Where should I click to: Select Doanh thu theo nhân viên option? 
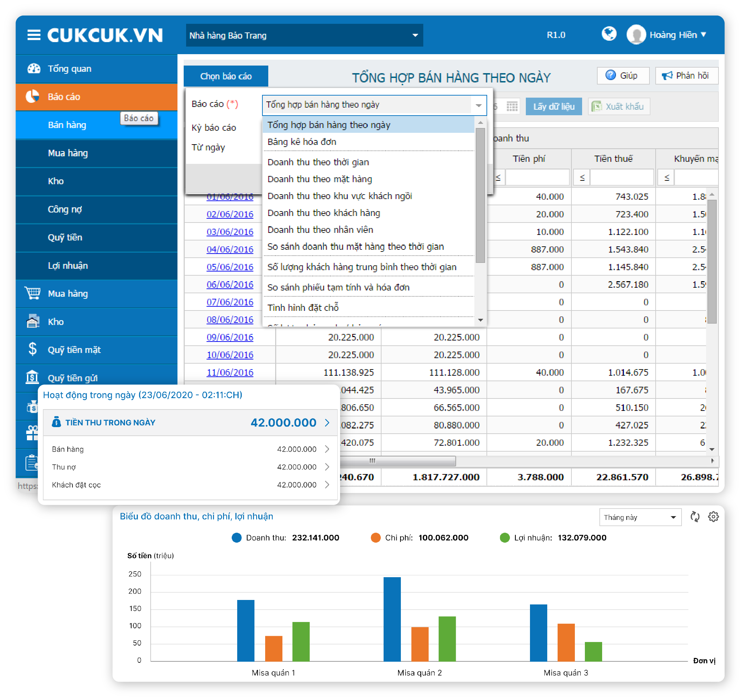(320, 230)
